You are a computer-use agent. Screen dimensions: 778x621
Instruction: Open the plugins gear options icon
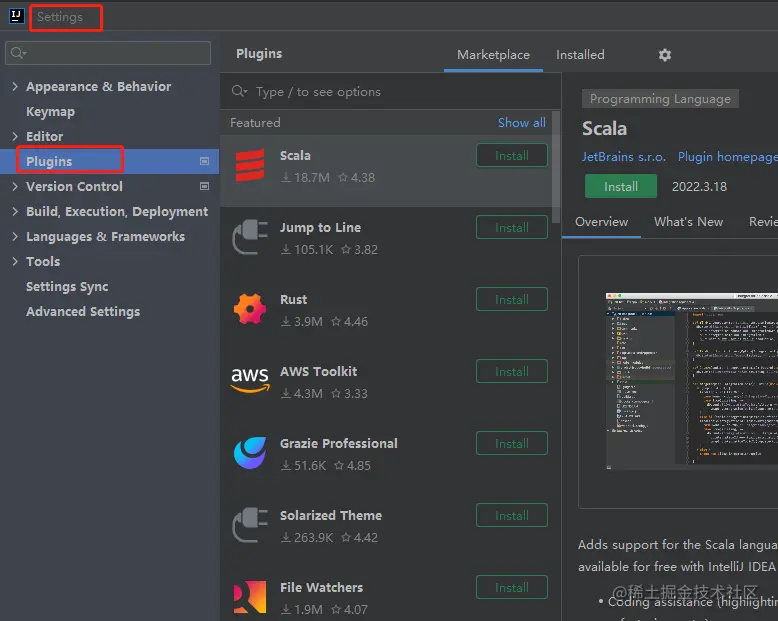[x=665, y=55]
